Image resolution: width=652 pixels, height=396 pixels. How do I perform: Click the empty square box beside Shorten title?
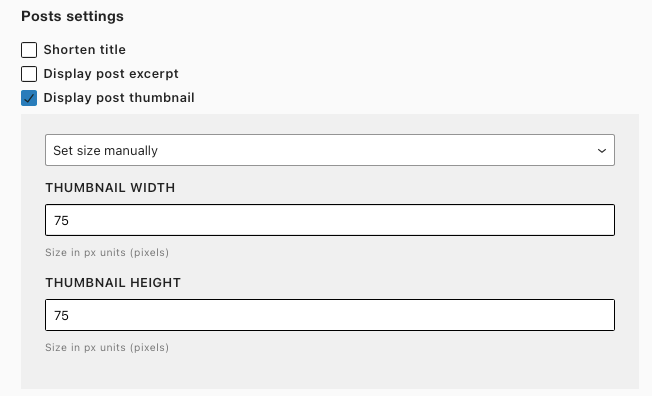(x=29, y=50)
